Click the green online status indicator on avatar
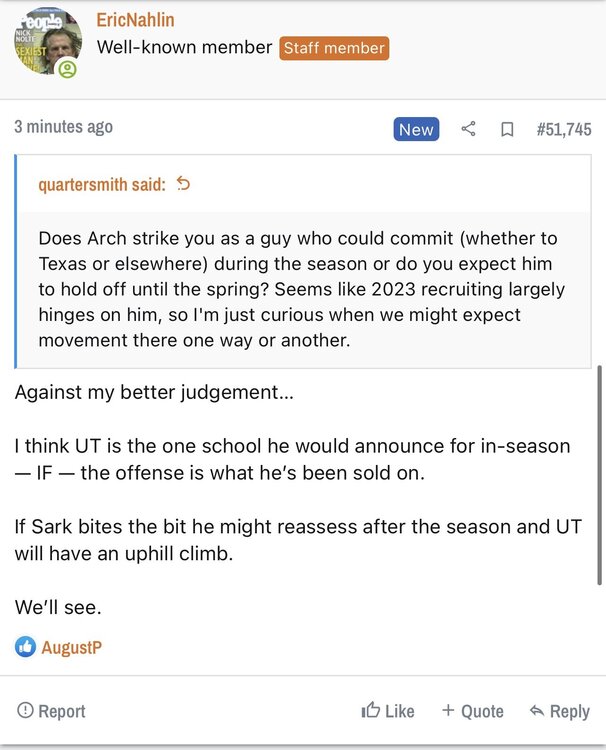Image resolution: width=606 pixels, height=750 pixels. pos(67,69)
